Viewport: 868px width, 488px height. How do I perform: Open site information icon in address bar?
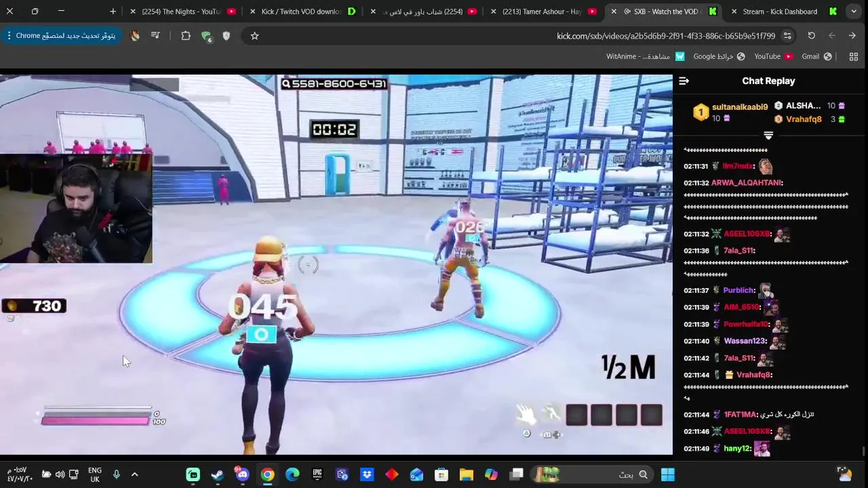coord(787,36)
